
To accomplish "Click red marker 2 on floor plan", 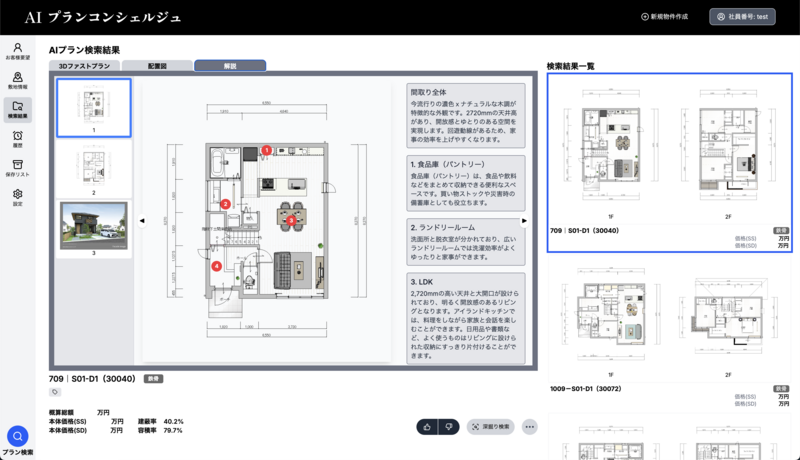I will click(226, 204).
